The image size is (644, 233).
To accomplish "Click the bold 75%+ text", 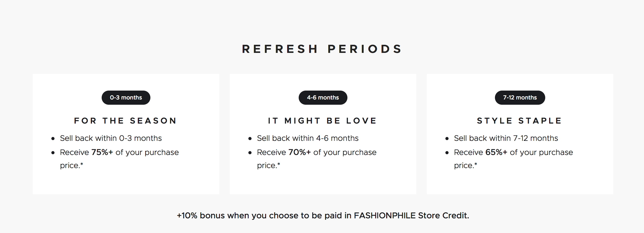I will (x=102, y=152).
